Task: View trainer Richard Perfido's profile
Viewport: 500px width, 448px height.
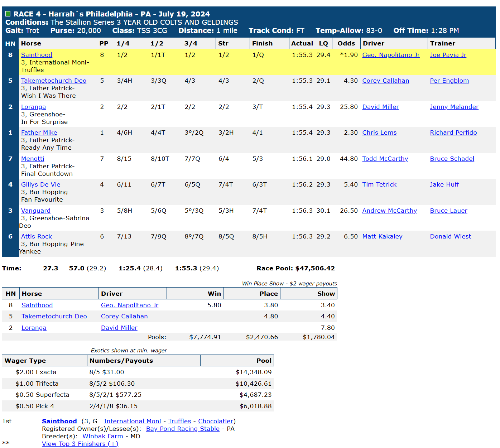Action: point(453,133)
